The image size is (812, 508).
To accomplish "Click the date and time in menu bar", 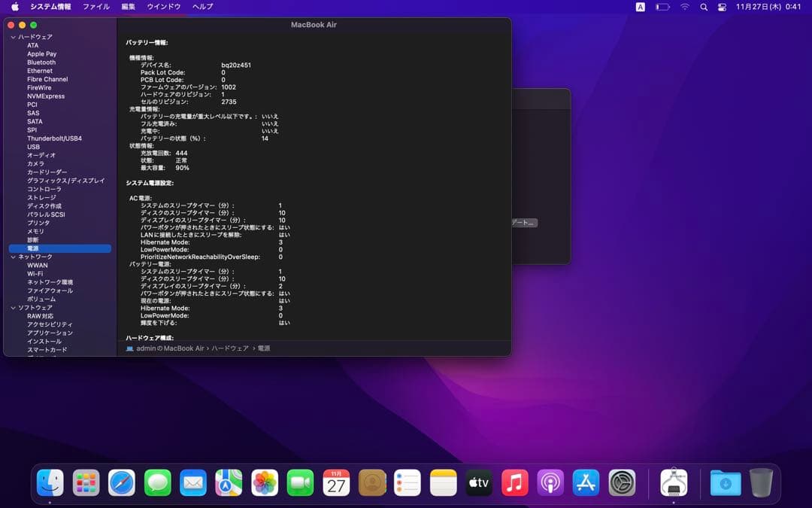I will (768, 7).
